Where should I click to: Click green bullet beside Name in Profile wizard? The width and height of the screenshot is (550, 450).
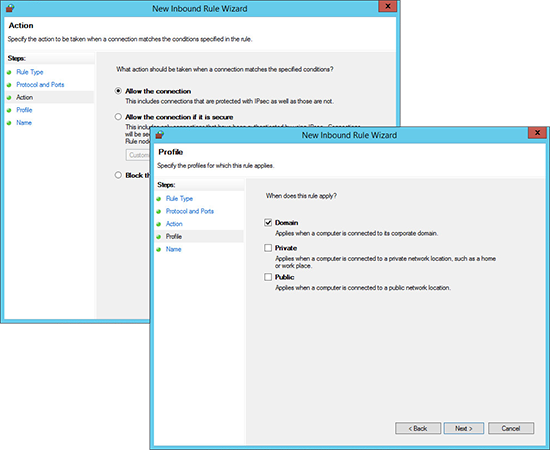[159, 249]
